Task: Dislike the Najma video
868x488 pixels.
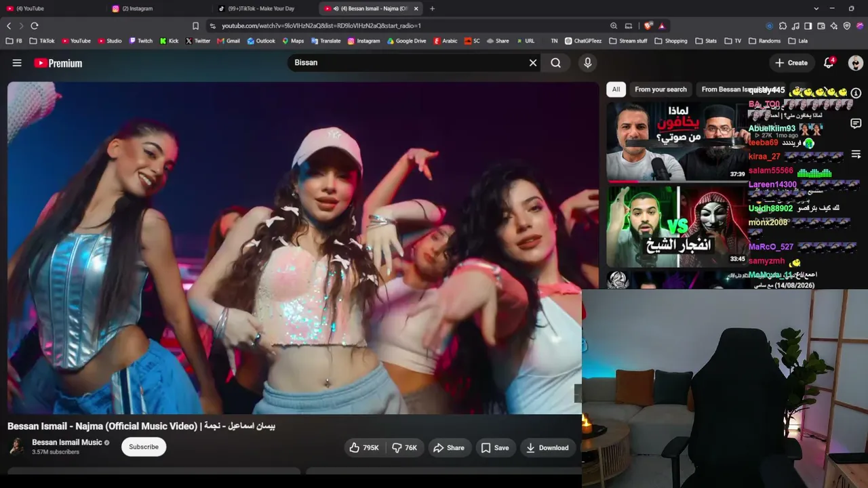Action: (405, 448)
